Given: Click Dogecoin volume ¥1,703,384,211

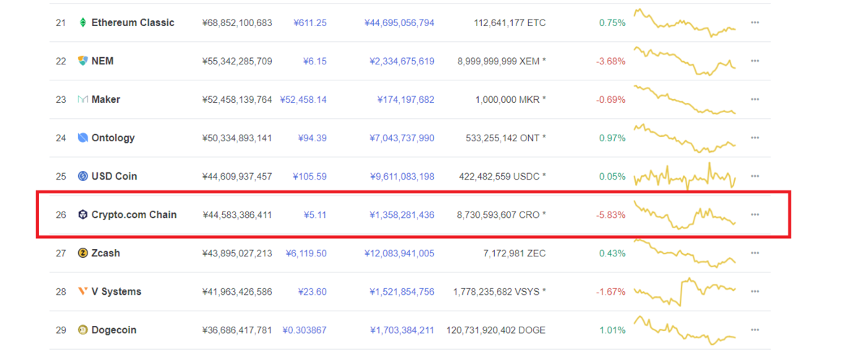Looking at the screenshot, I should pos(402,330).
